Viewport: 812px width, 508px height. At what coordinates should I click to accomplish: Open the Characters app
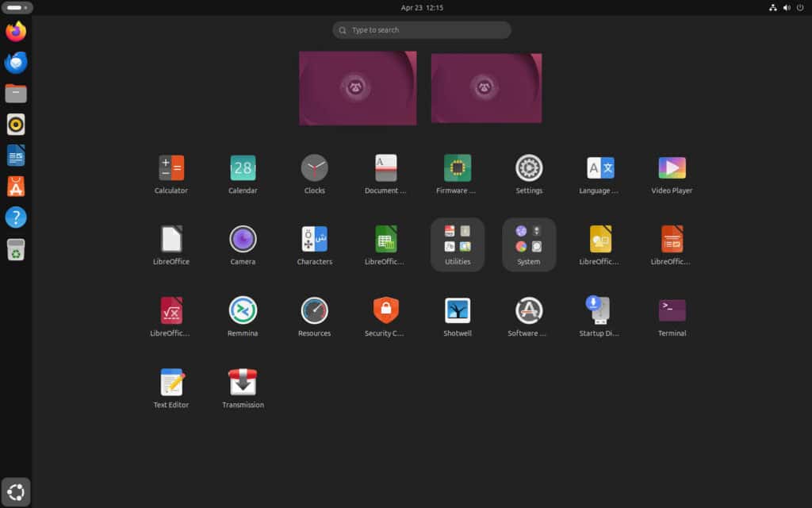pos(314,239)
